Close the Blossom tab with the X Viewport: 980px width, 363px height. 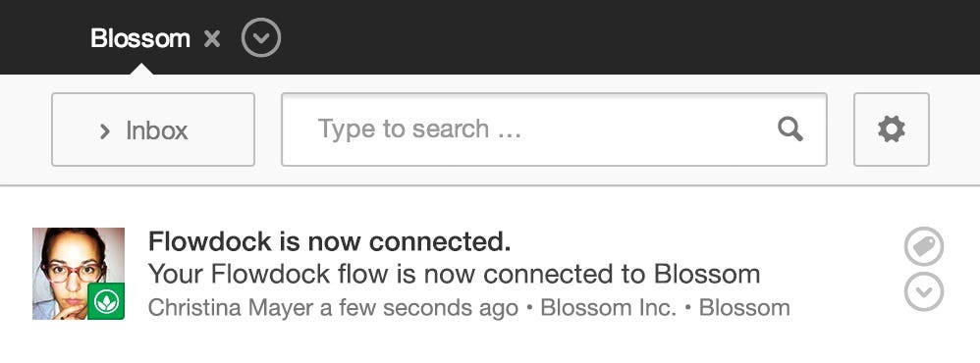tap(212, 38)
